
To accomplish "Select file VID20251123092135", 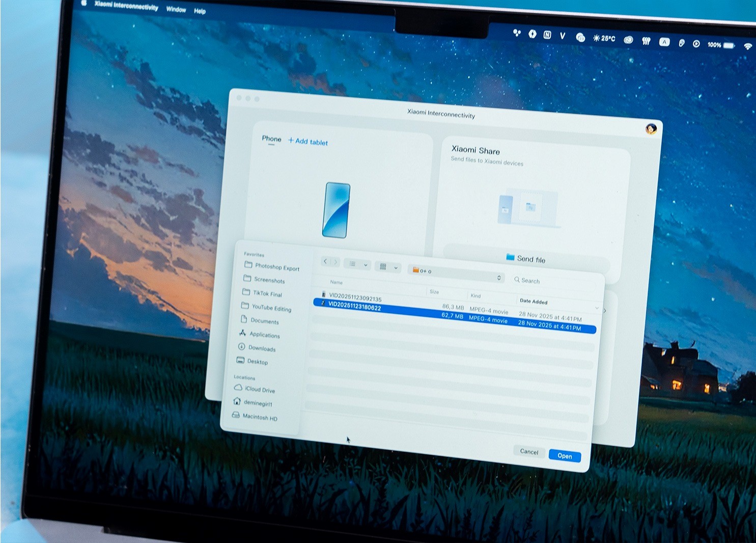I will 355,298.
